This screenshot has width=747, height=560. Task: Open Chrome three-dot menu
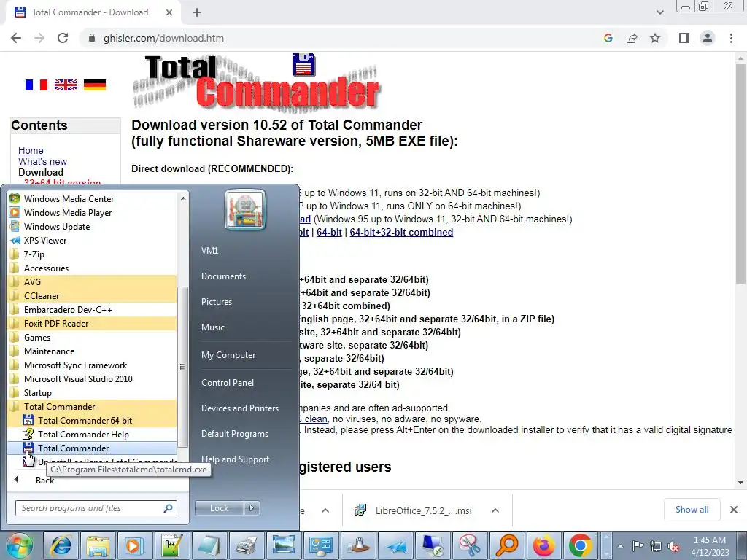tap(731, 38)
